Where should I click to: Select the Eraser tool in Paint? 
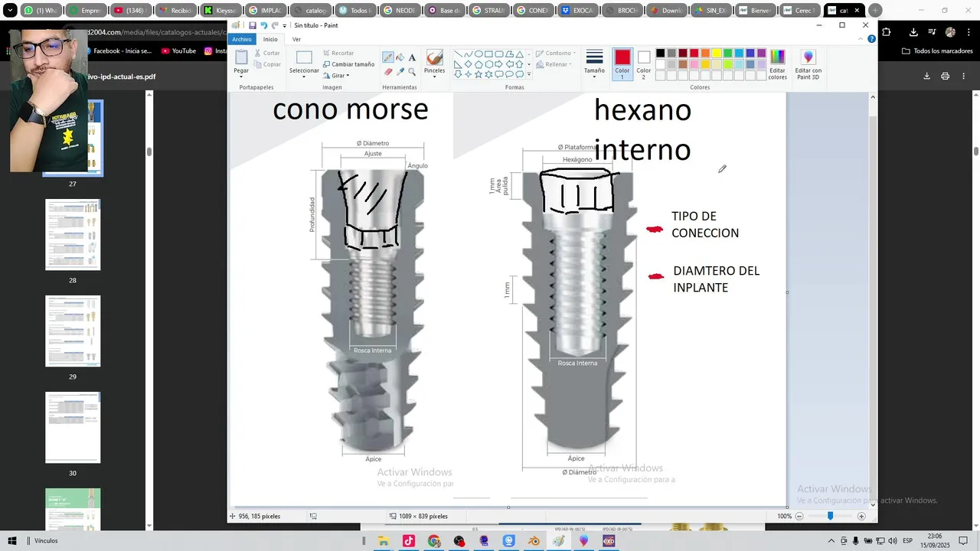[x=388, y=71]
